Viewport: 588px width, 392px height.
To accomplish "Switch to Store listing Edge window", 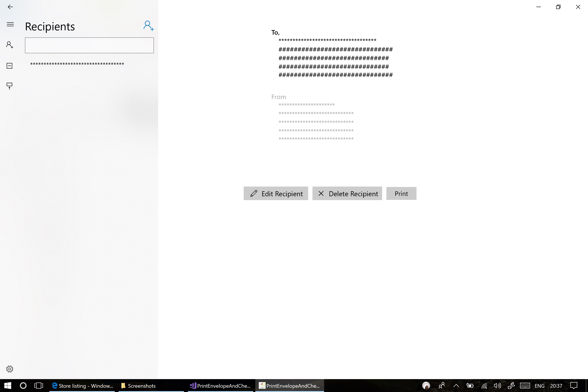I will 82,386.
